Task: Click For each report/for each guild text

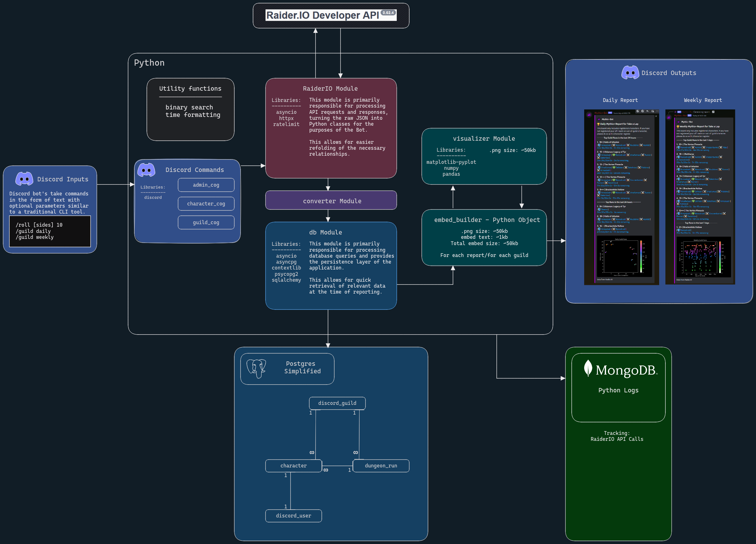Action: [484, 255]
